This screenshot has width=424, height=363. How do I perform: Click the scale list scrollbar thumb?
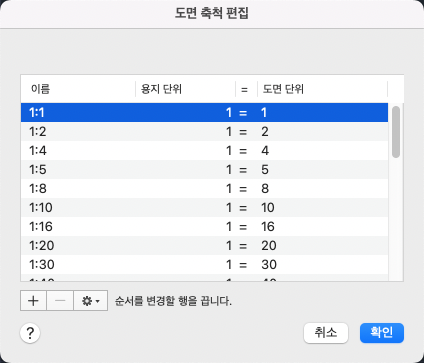click(x=396, y=132)
